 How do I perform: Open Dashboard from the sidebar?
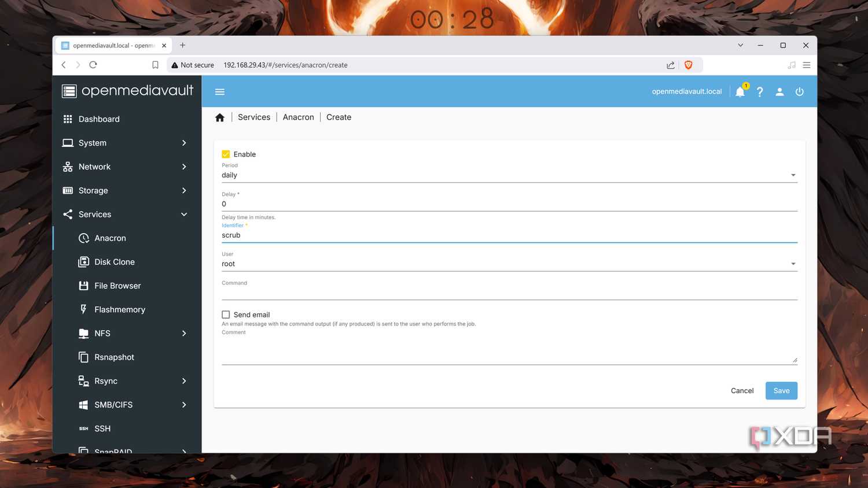pyautogui.click(x=127, y=119)
